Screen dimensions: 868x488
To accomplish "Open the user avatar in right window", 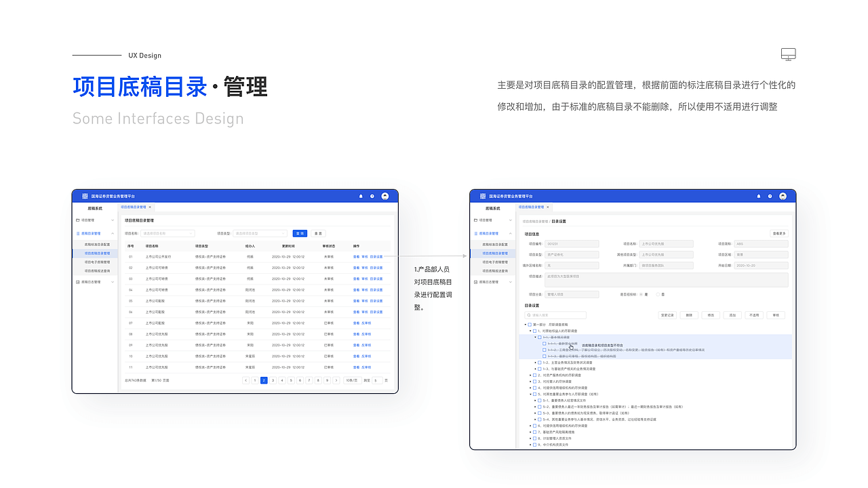I will (x=783, y=196).
